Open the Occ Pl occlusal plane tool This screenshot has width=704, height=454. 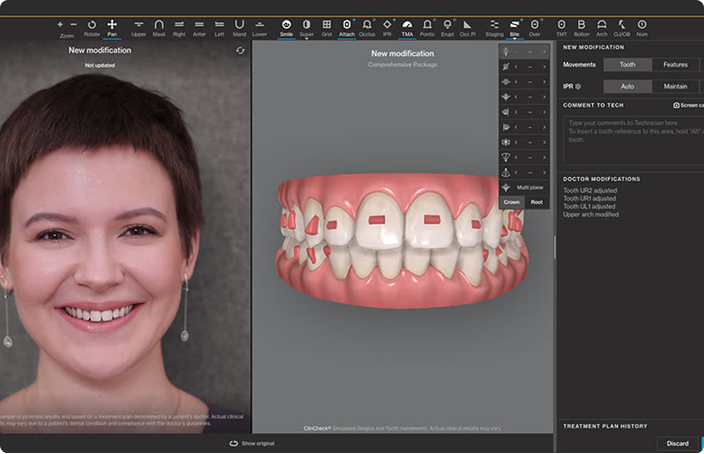467,27
